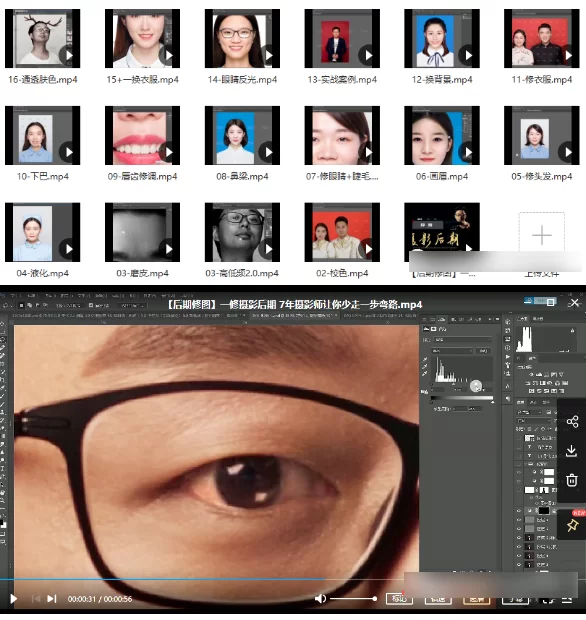Image resolution: width=586 pixels, height=620 pixels.
Task: Click the play button in player controls
Action: (x=13, y=599)
